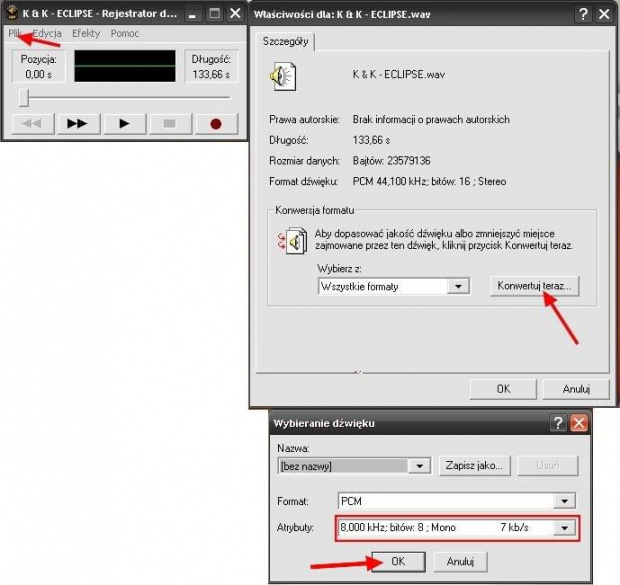Open the Efekty menu
Viewport: 620px width, 585px height.
coord(86,34)
